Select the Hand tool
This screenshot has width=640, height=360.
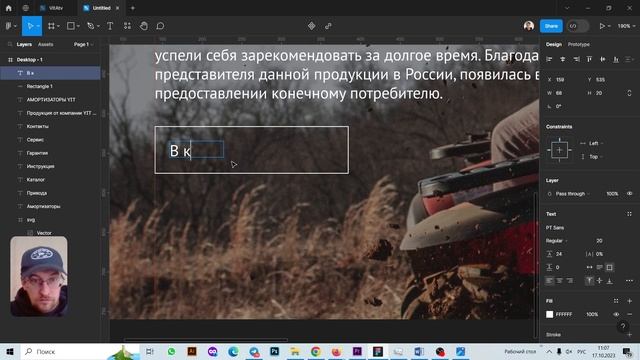click(x=144, y=26)
